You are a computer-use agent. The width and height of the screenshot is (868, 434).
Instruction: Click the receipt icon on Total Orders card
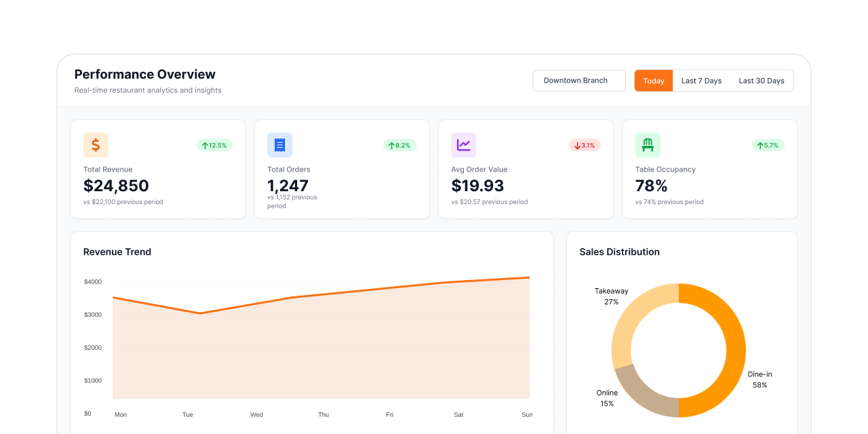(279, 144)
